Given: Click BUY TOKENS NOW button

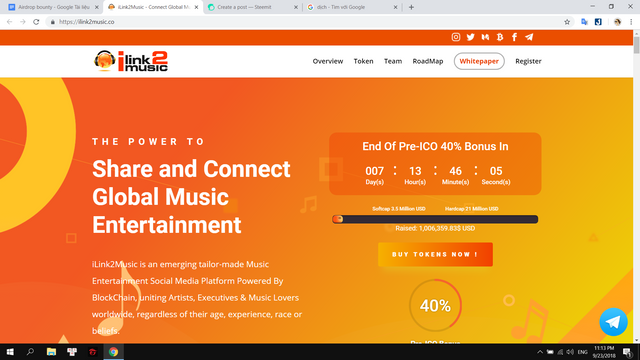Looking at the screenshot, I should (435, 254).
